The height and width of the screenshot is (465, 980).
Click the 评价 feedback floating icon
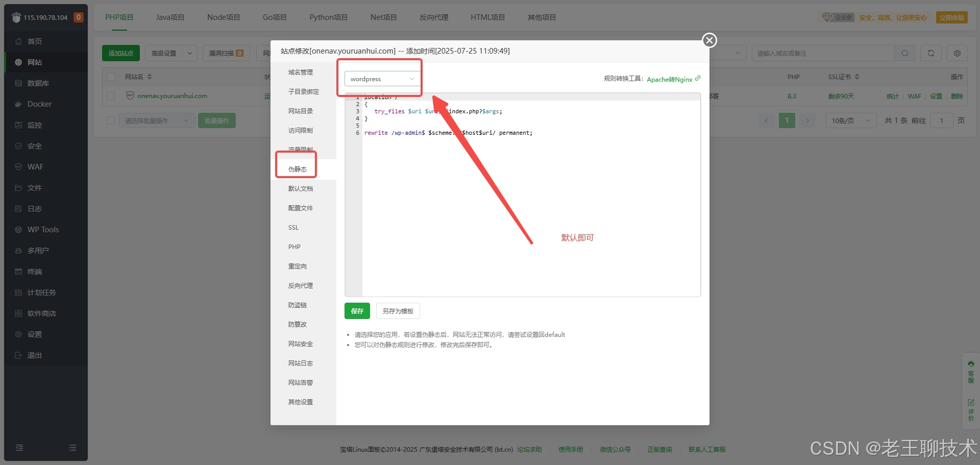tap(971, 410)
